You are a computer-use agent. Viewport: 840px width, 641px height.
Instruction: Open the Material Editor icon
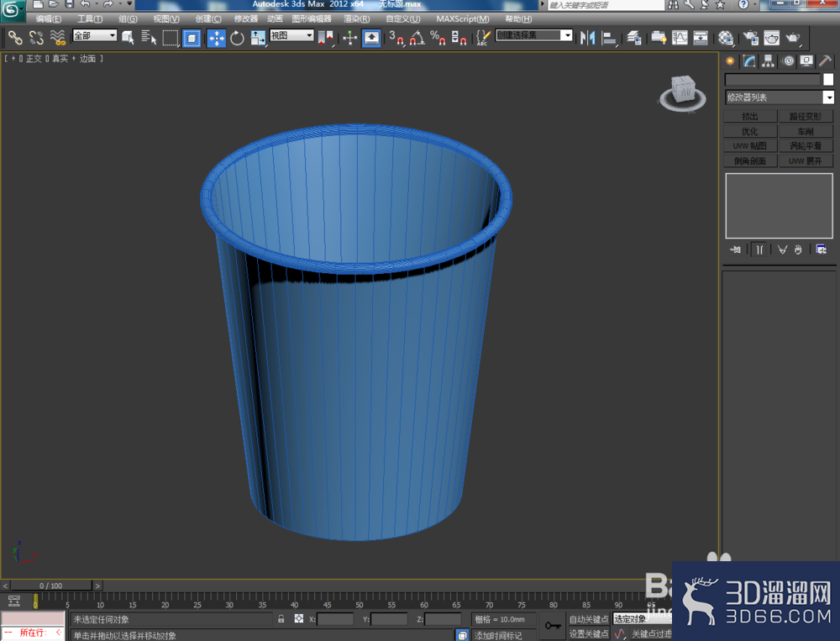point(726,38)
